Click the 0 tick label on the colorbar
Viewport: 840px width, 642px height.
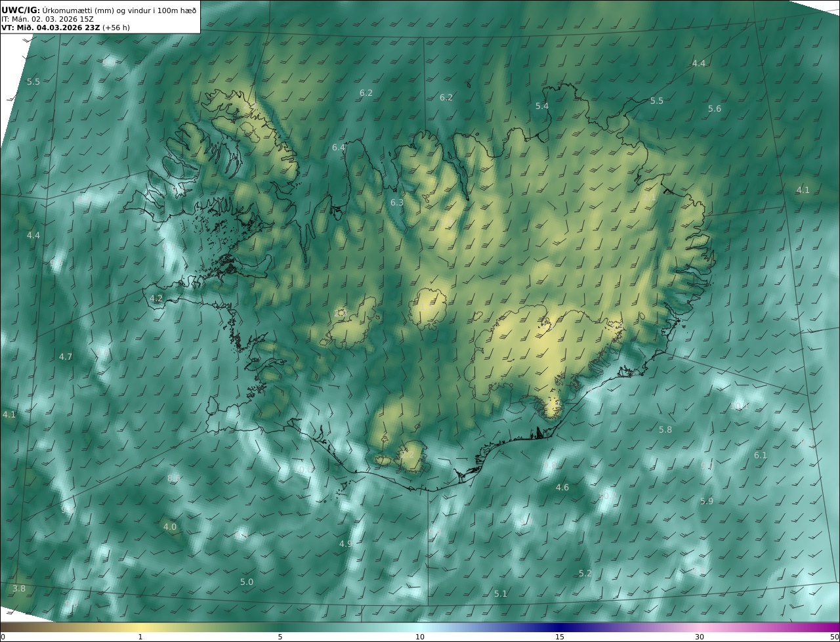tap(3, 637)
